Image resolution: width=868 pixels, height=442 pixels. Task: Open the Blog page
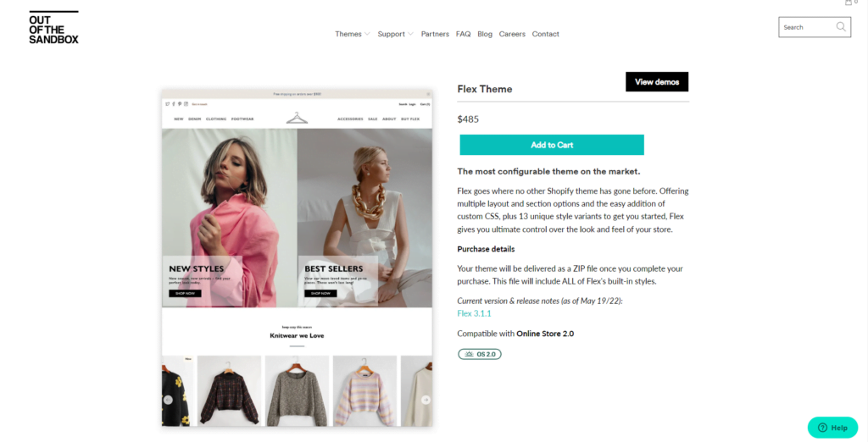[485, 34]
